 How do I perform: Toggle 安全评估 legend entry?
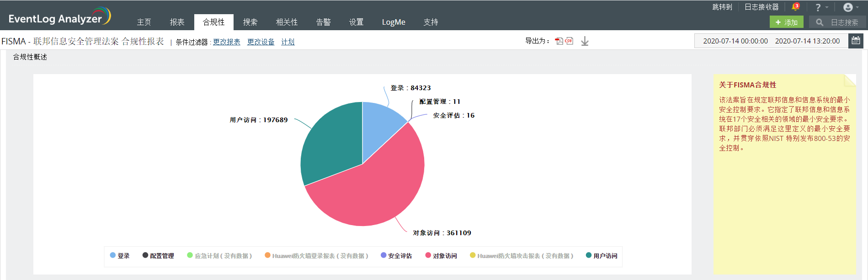pos(396,256)
